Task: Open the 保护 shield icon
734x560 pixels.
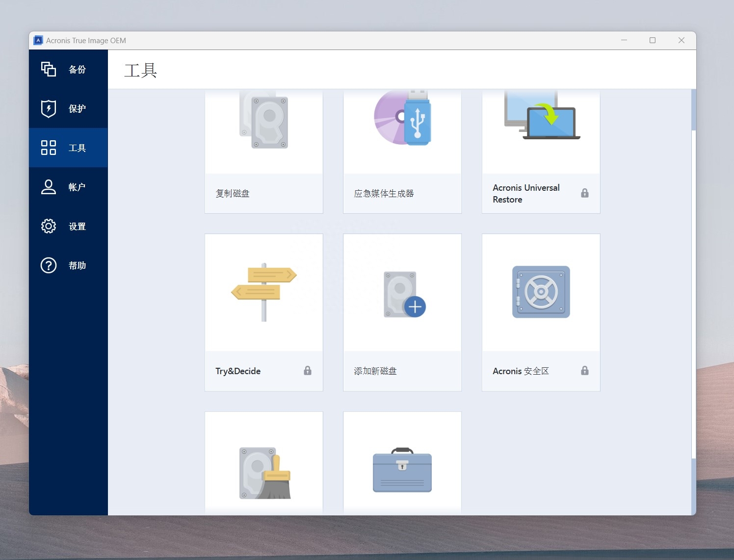Action: tap(48, 108)
